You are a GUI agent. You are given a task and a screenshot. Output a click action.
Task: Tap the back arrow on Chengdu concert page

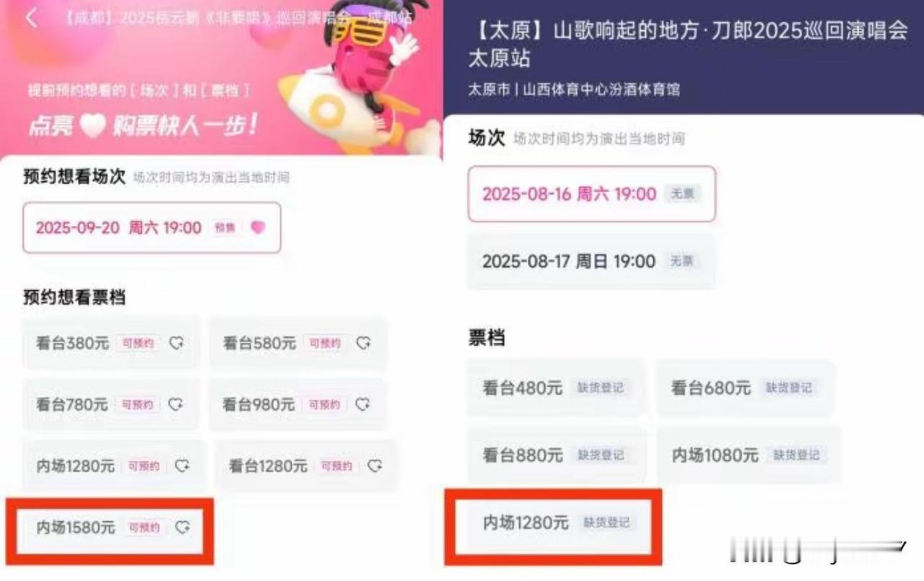tap(32, 18)
